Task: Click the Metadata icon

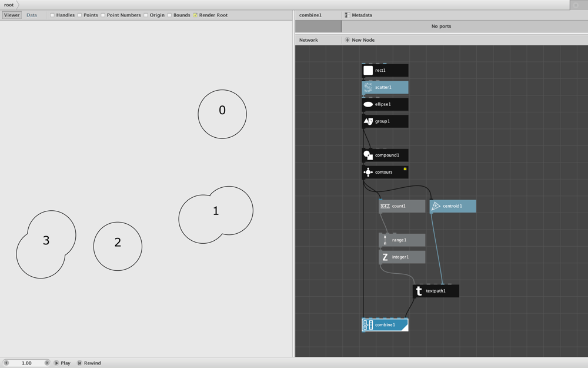Action: point(348,15)
